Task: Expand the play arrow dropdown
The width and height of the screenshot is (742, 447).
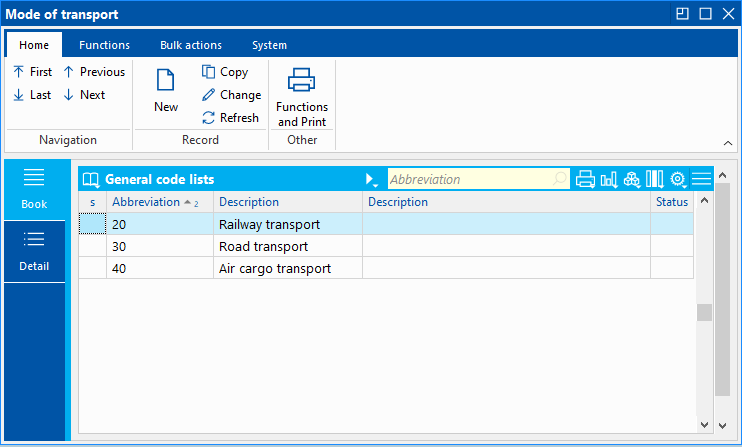Action: coord(371,180)
